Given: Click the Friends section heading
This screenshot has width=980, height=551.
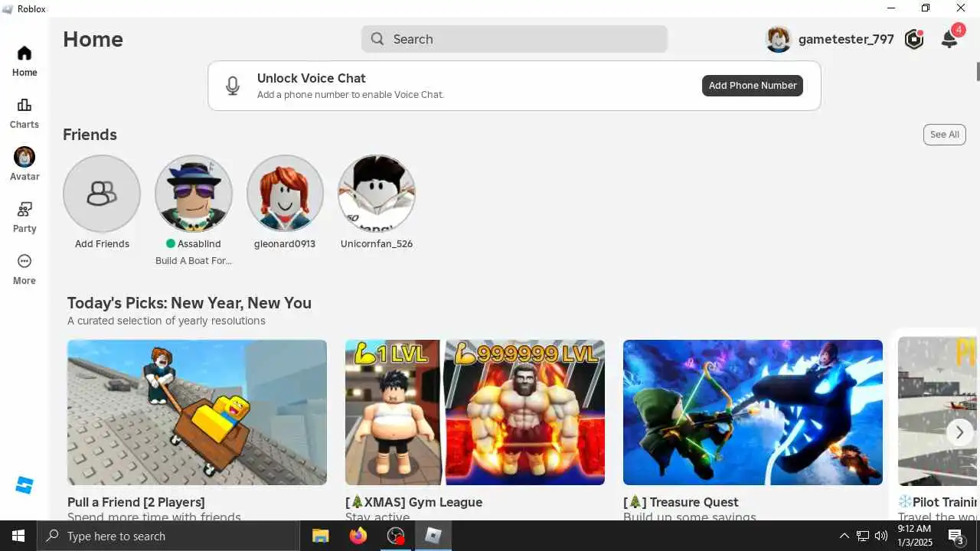Looking at the screenshot, I should [x=90, y=135].
